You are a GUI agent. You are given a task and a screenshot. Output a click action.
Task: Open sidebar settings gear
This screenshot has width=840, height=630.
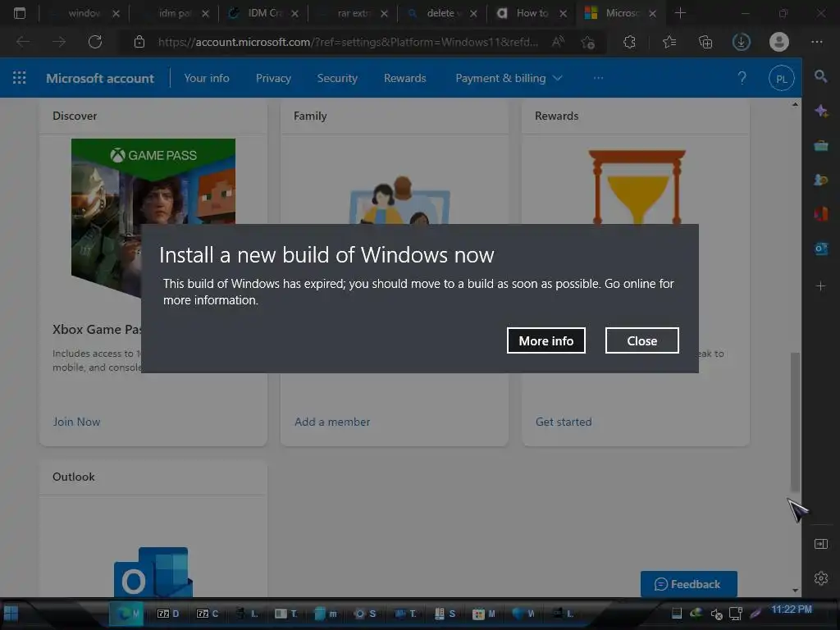pyautogui.click(x=820, y=578)
